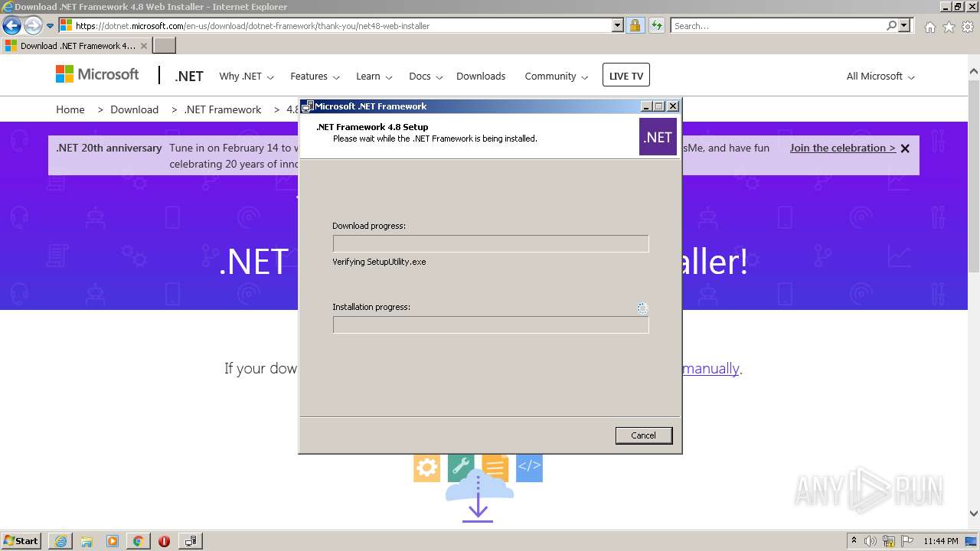Open the IE Tools gear icon
This screenshot has height=551, width=980.
coord(968,27)
